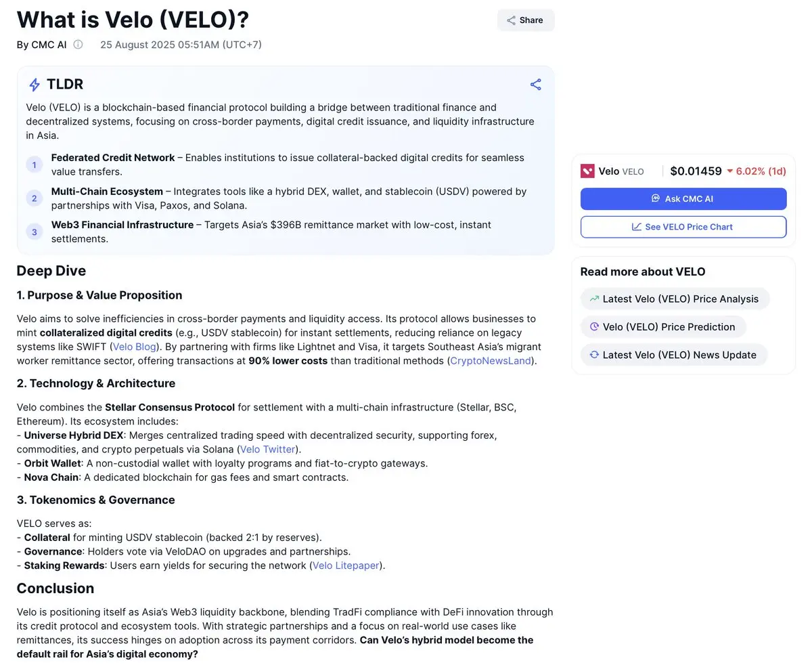Click the chart icon in price chart button
Image resolution: width=812 pixels, height=669 pixels.
point(637,227)
